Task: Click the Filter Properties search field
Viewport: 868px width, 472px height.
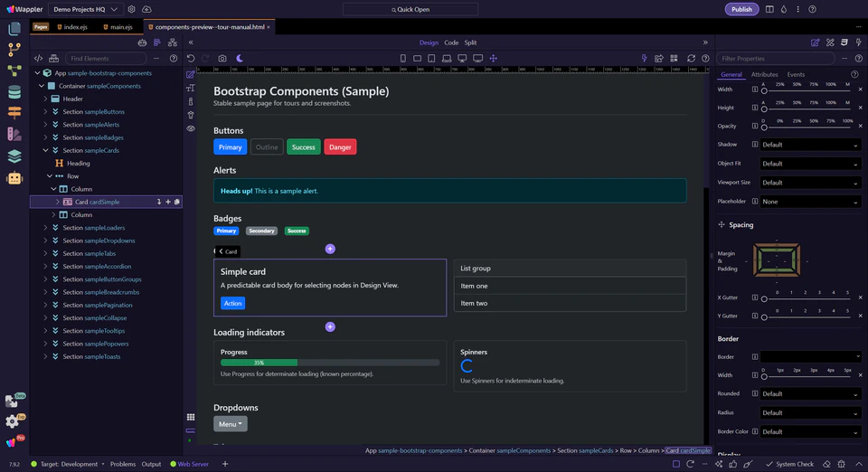Action: tap(775, 58)
